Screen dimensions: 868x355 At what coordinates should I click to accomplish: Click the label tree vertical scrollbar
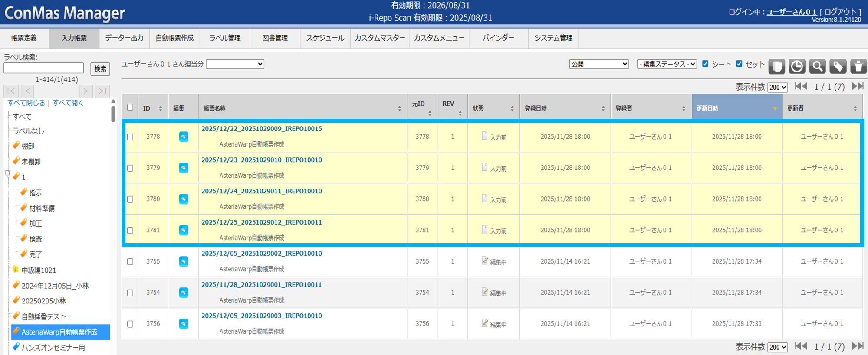pyautogui.click(x=113, y=114)
